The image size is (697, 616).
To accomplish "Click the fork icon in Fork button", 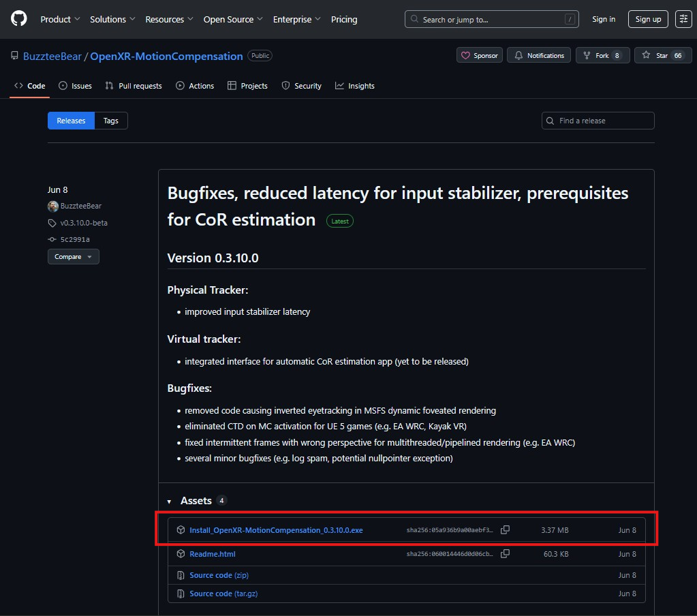I will [587, 56].
